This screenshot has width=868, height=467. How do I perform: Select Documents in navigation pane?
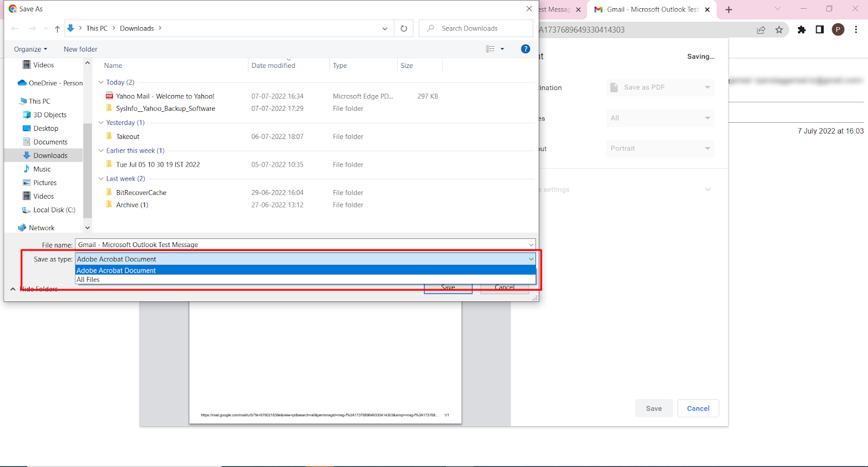[45, 142]
